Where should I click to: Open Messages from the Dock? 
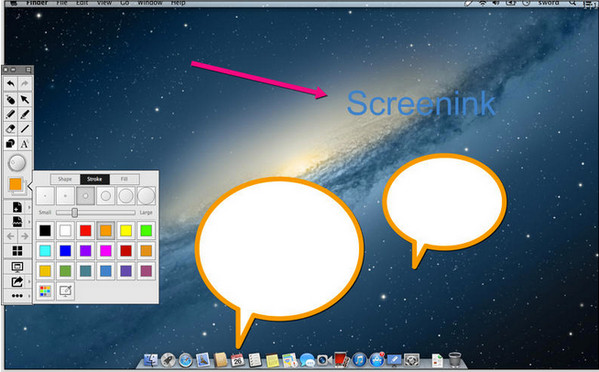(307, 360)
